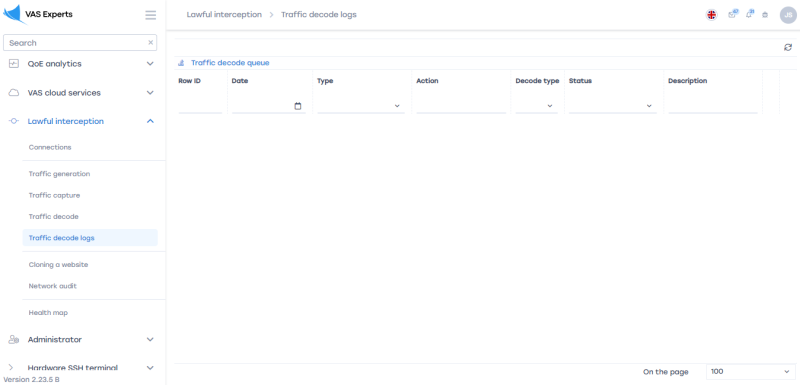The image size is (800, 385).
Task: Open the calendar picker in Date filter
Action: click(298, 106)
